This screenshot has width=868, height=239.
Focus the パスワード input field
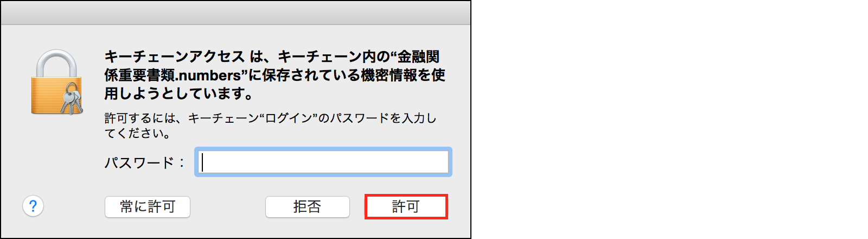[x=323, y=162]
